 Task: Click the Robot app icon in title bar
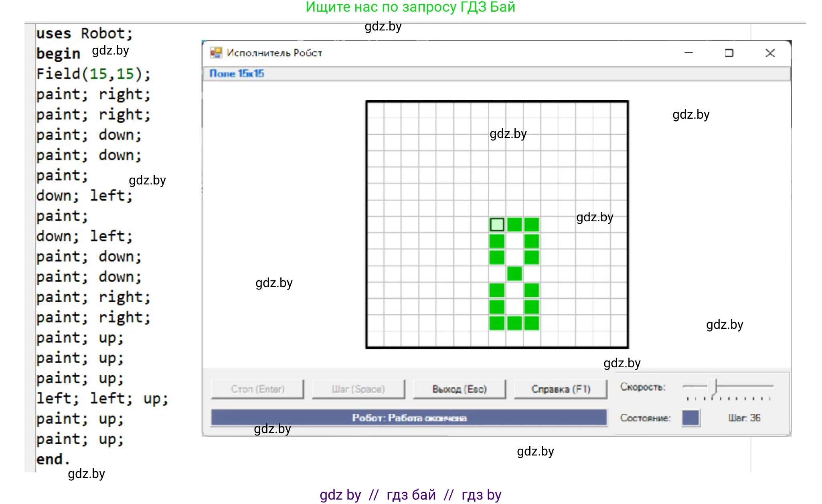pos(216,53)
